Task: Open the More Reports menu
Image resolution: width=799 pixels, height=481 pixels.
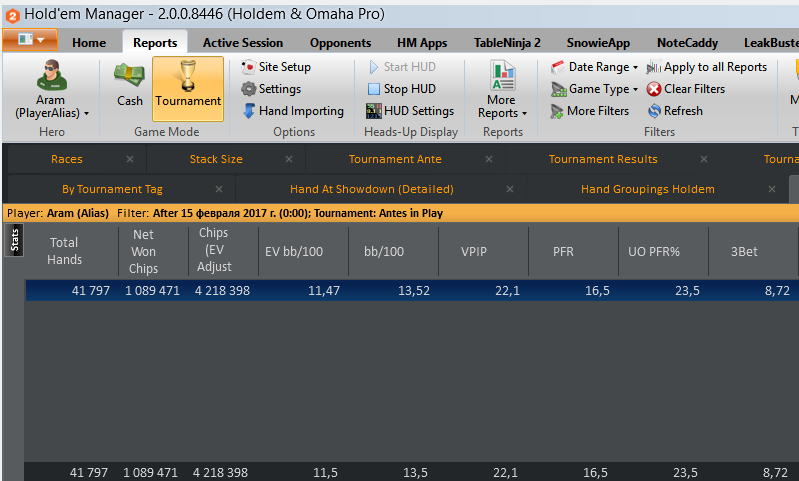Action: click(x=502, y=90)
